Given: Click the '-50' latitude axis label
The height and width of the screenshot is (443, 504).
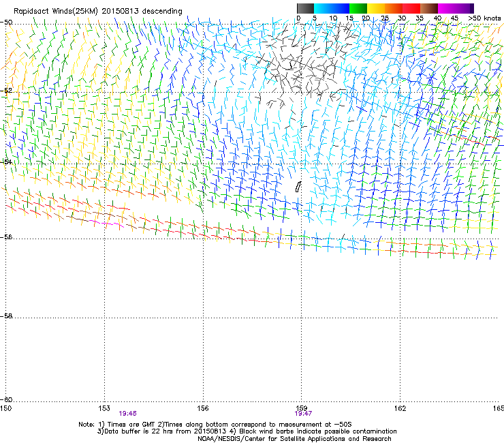Looking at the screenshot, I should [6, 22].
